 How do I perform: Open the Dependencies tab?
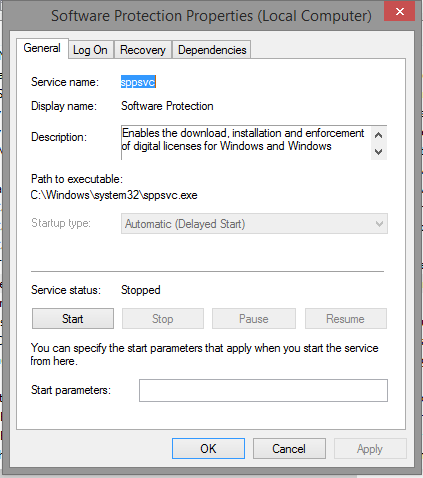click(212, 50)
